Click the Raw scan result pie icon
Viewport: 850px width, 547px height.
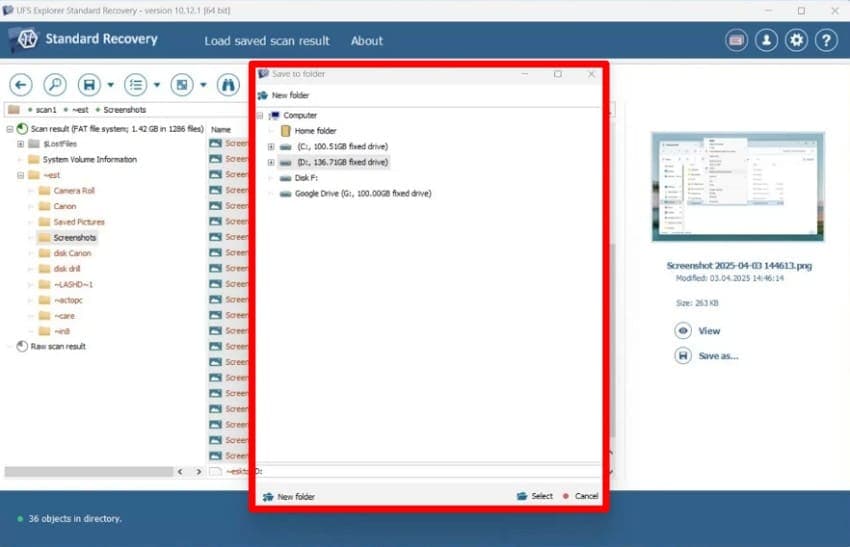[x=22, y=346]
